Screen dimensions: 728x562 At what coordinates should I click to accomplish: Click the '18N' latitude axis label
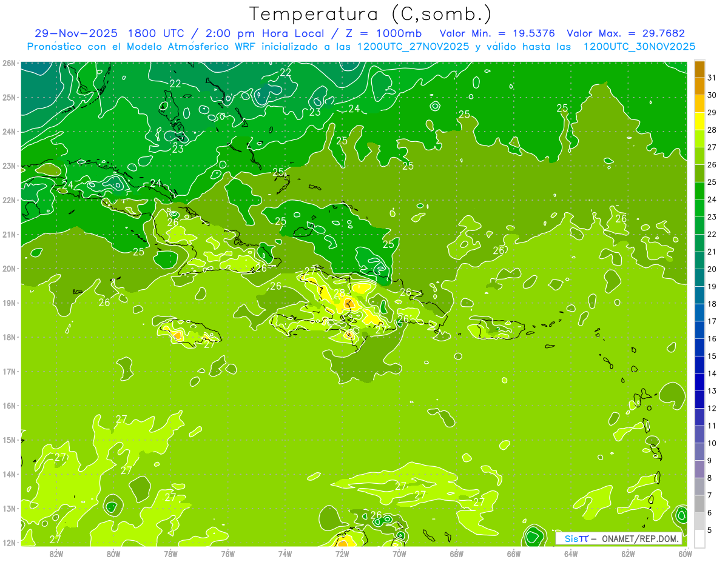[9, 337]
